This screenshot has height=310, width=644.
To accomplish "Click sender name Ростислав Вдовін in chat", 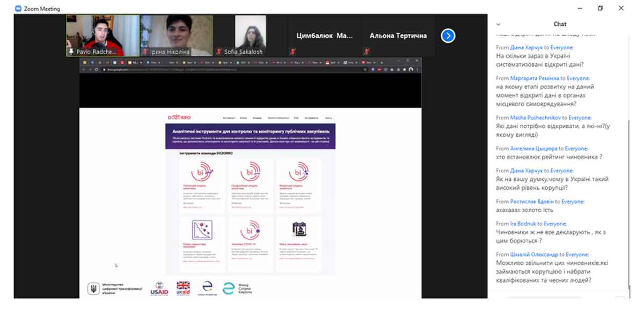I will pos(532,202).
